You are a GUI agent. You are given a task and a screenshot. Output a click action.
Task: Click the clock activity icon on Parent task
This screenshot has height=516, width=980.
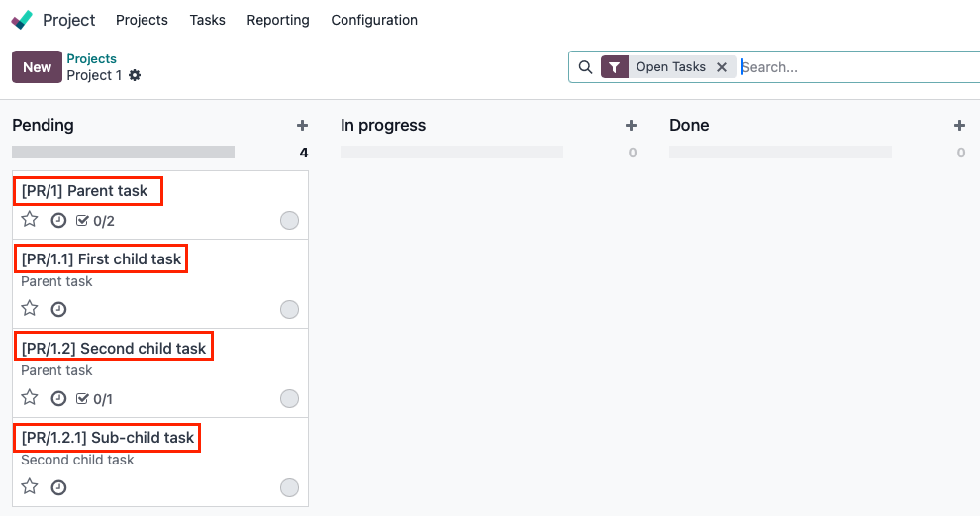[x=58, y=221]
